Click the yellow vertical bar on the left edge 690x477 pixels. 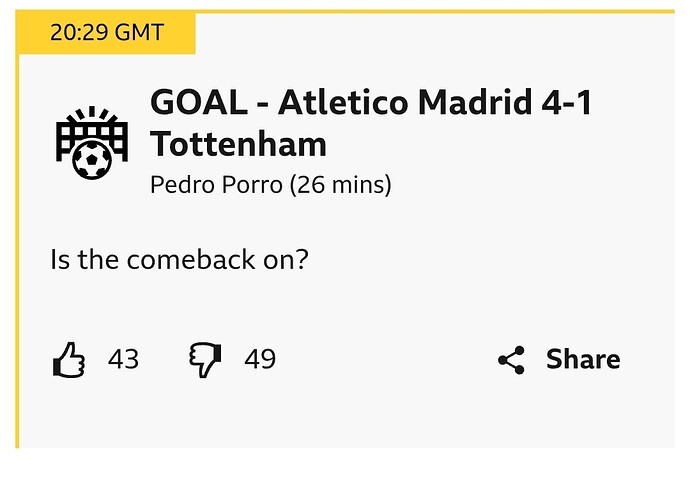[17, 250]
